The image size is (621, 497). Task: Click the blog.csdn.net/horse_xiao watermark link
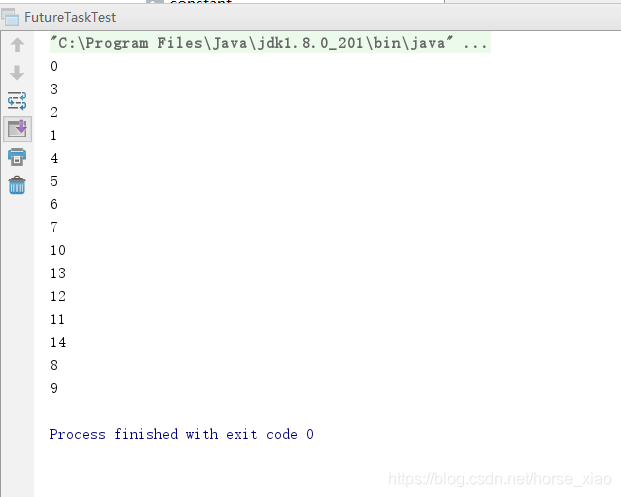[x=500, y=479]
